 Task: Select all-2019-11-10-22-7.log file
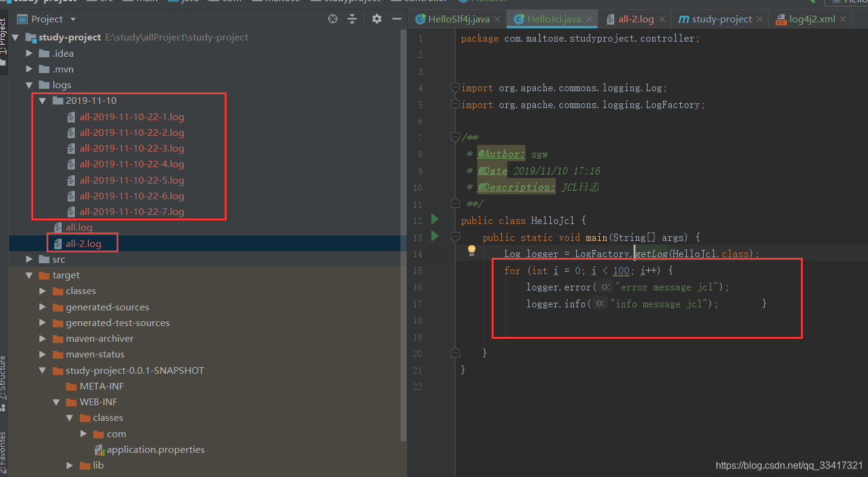132,211
